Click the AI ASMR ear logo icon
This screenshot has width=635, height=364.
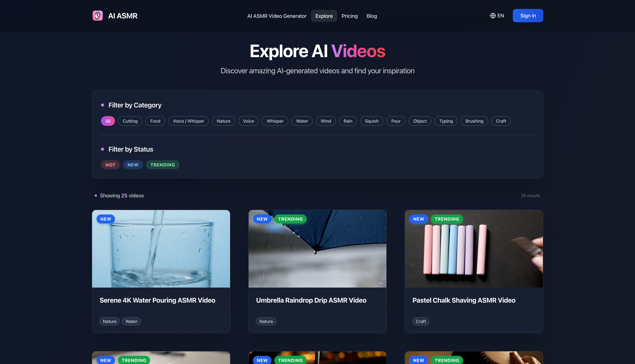coord(98,16)
